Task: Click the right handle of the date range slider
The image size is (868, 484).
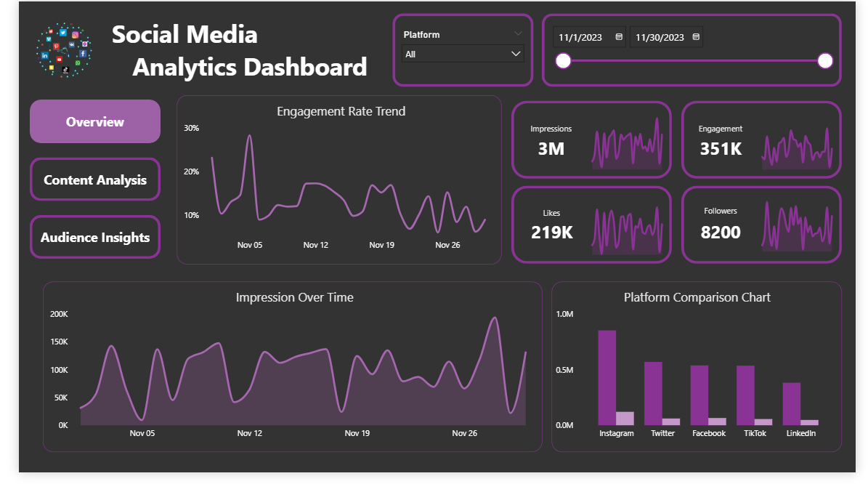Action: pyautogui.click(x=825, y=61)
